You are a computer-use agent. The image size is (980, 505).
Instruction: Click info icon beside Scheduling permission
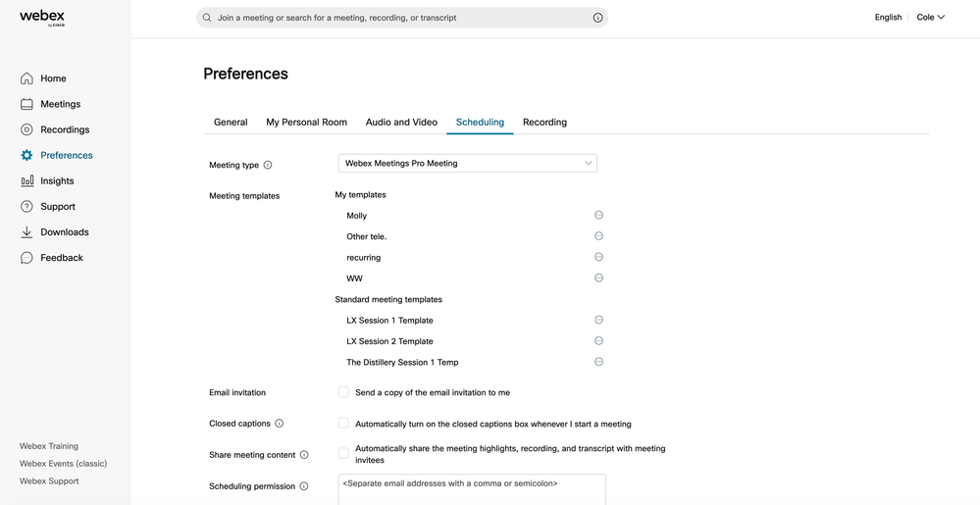pyautogui.click(x=304, y=486)
